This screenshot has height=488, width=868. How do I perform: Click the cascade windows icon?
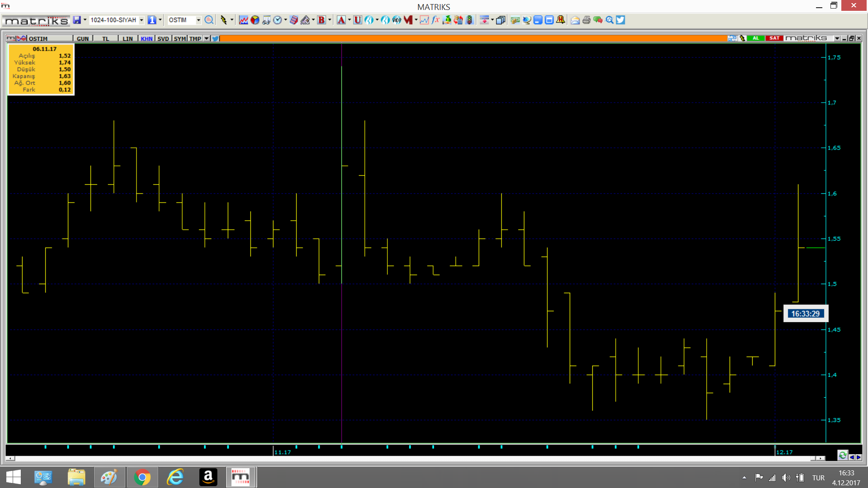(500, 20)
